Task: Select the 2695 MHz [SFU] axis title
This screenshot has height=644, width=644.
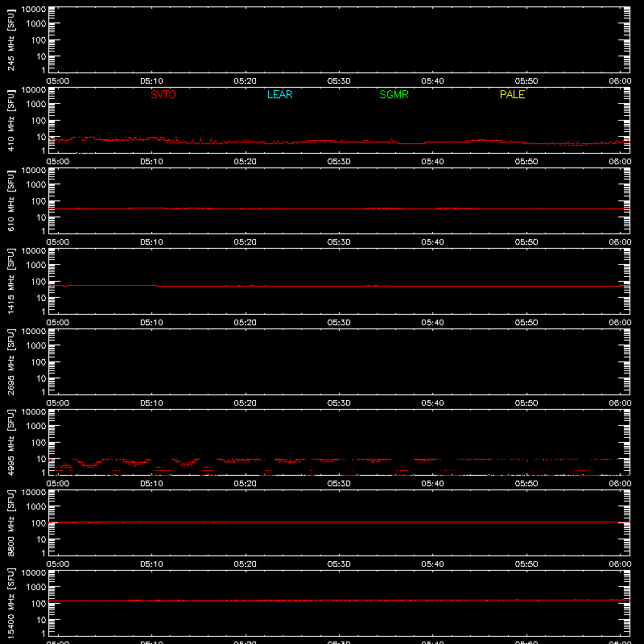Action: coord(10,361)
